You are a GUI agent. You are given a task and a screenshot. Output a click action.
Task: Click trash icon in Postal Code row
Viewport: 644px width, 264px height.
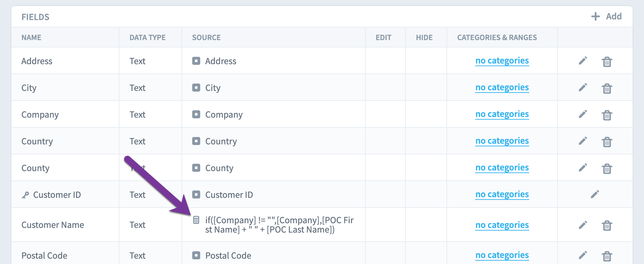click(x=607, y=256)
